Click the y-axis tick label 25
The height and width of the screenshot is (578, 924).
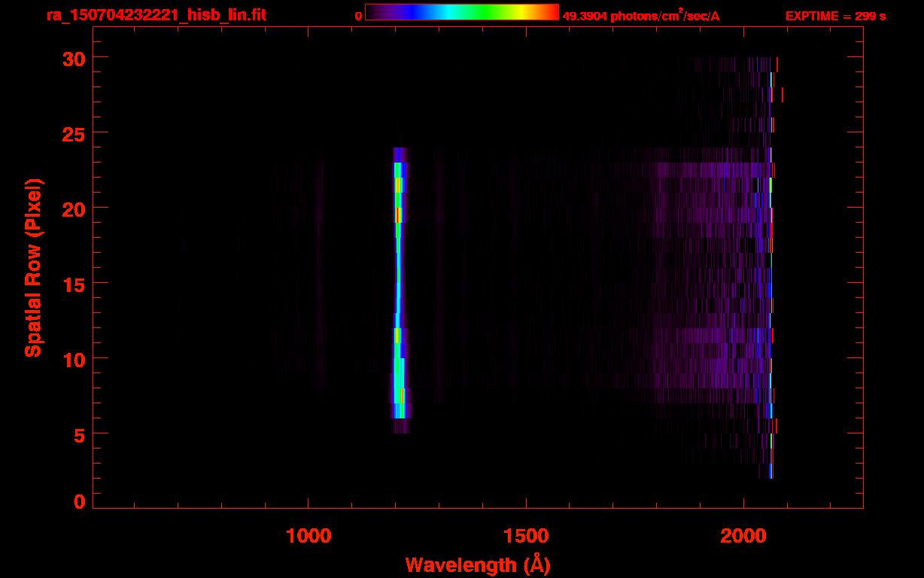click(x=73, y=133)
